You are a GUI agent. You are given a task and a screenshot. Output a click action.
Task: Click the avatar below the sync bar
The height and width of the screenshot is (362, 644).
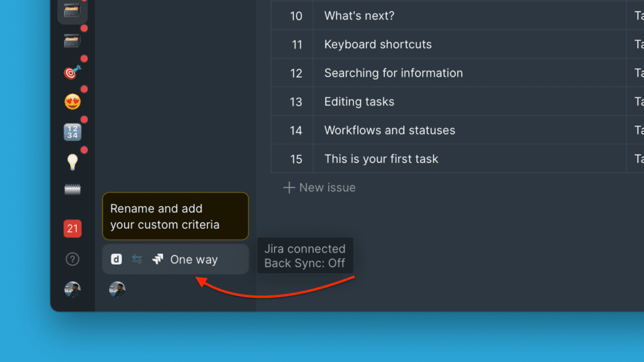point(117,289)
